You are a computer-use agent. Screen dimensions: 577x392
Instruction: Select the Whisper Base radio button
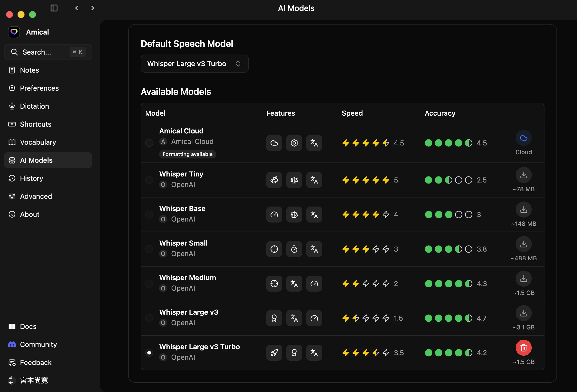pos(149,215)
